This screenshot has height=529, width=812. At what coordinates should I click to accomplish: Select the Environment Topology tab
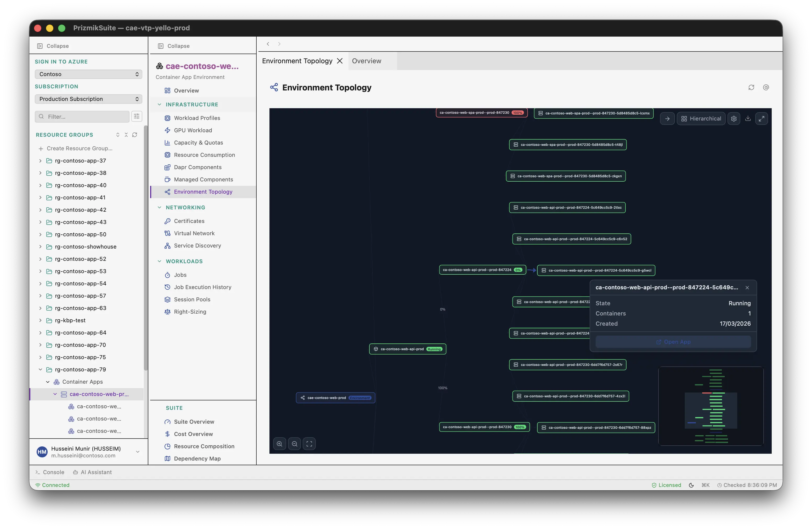tap(297, 61)
